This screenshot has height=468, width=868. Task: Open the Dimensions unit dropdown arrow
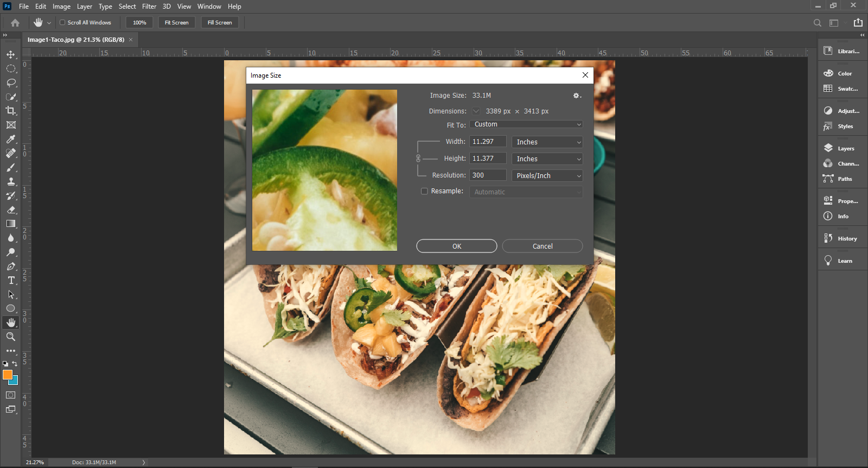(x=476, y=111)
